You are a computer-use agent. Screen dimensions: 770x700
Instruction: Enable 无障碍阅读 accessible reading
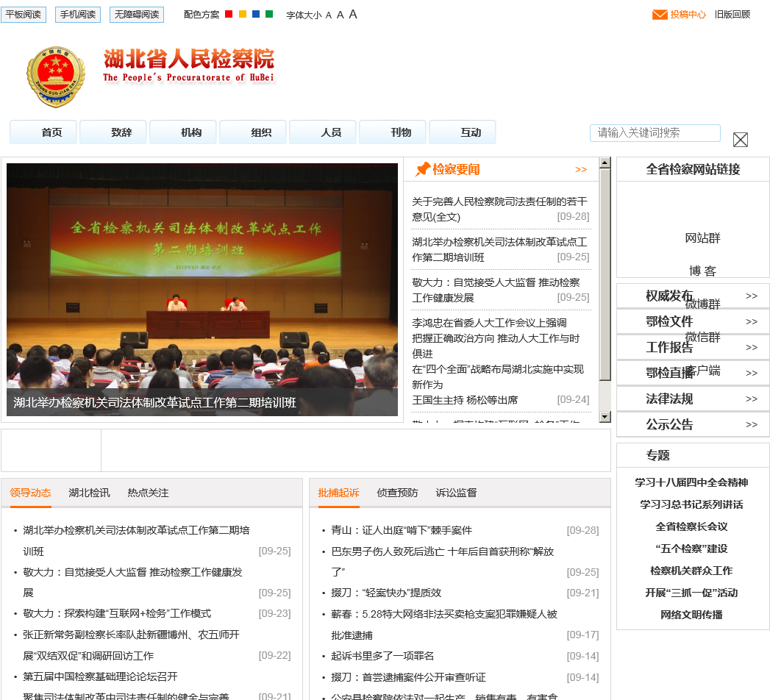pyautogui.click(x=137, y=15)
